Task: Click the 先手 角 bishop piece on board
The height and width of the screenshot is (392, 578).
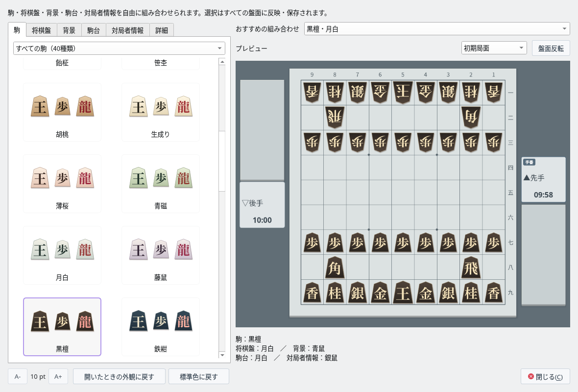Action: tap(335, 268)
